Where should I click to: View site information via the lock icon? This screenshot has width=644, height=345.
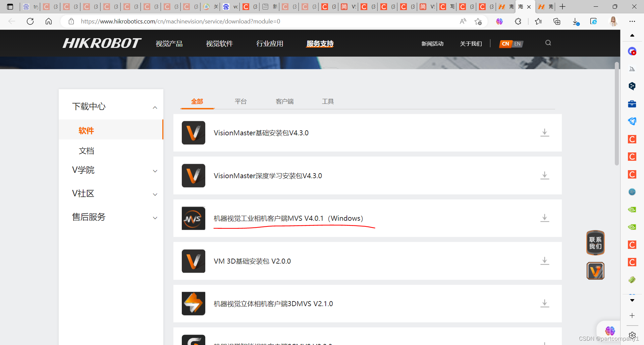(x=71, y=21)
